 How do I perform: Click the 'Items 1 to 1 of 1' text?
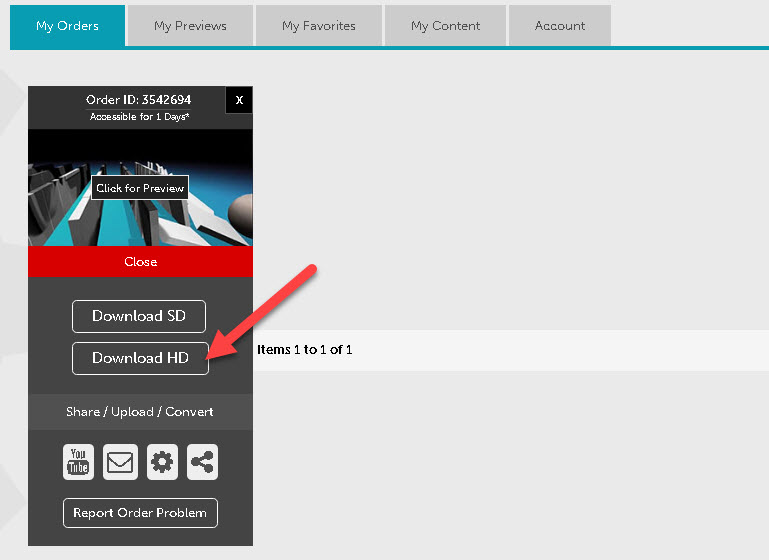[305, 350]
